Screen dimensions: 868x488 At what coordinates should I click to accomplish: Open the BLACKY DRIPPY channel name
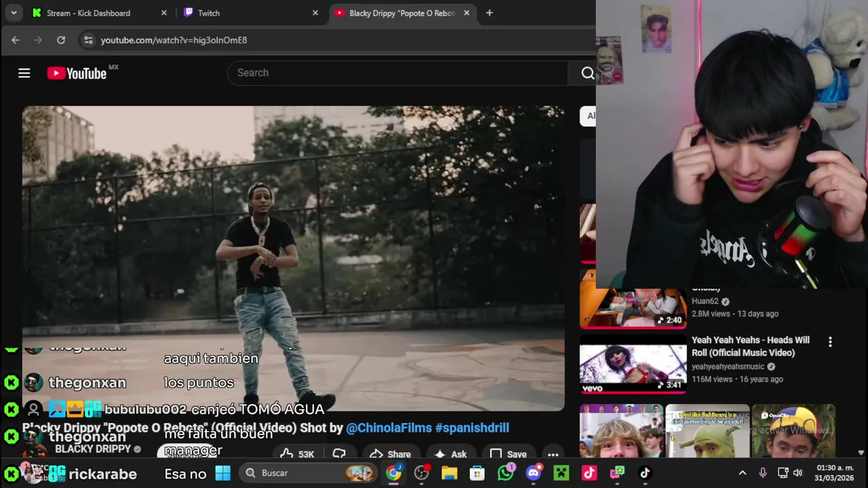(93, 449)
